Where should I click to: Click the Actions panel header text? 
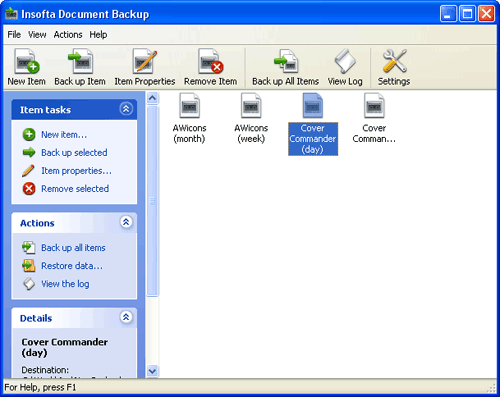click(x=37, y=223)
